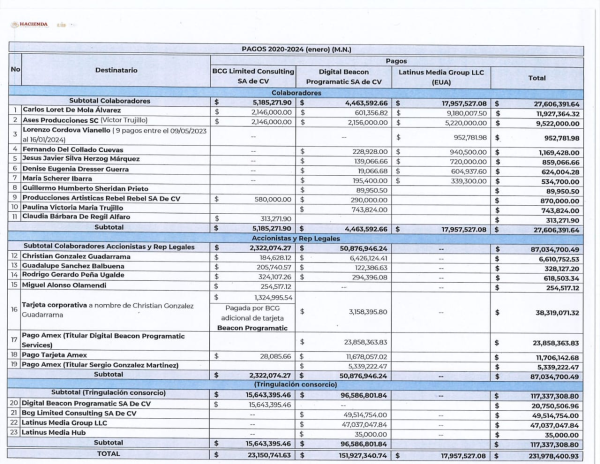Select the Pago Tarjeta Amex row

(x=295, y=356)
